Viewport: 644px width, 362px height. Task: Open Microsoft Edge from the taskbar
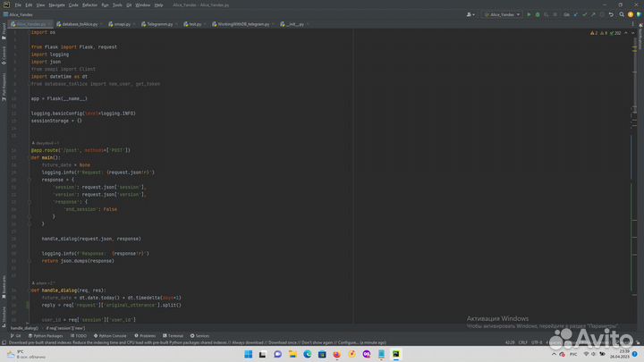[x=307, y=354]
